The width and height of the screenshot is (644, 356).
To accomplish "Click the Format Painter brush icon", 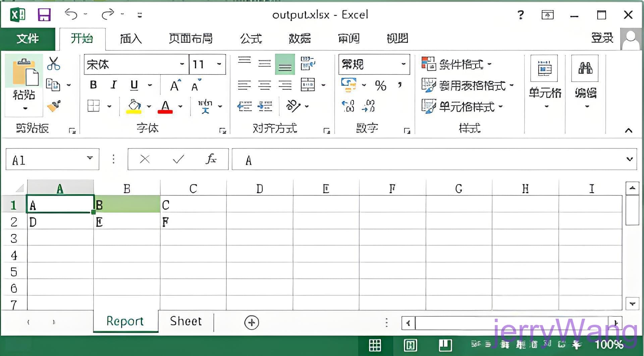I will (54, 106).
